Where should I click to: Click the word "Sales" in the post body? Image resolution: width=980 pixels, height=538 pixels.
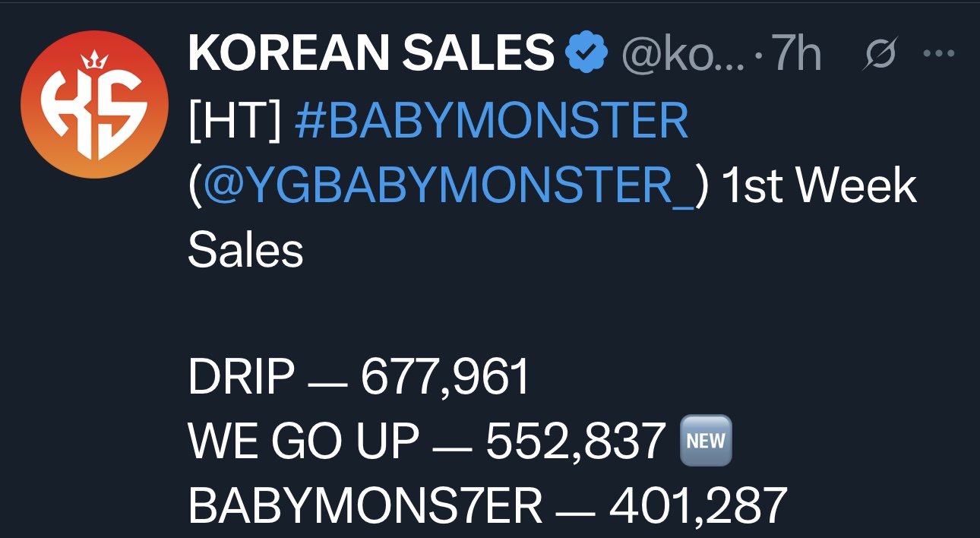tap(245, 250)
